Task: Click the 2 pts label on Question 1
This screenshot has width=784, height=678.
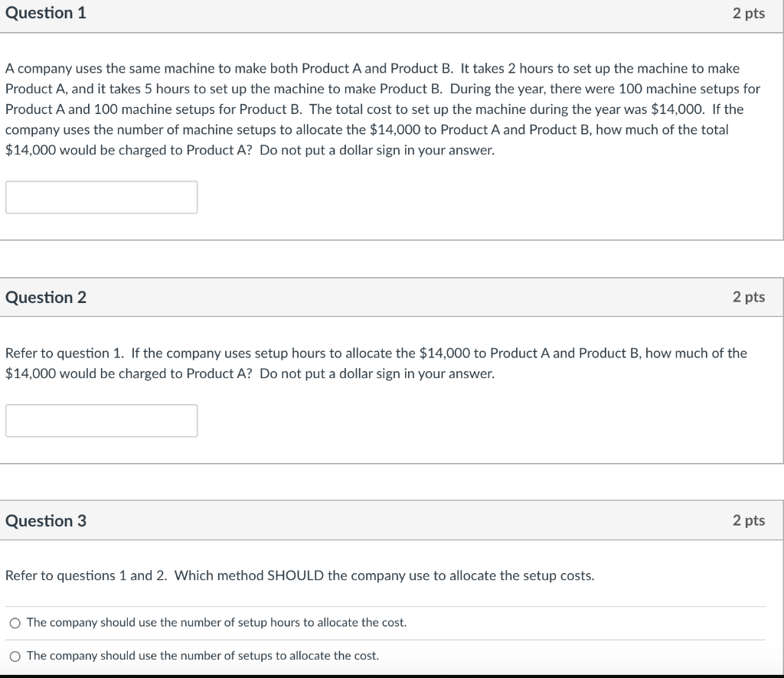Action: (x=750, y=12)
